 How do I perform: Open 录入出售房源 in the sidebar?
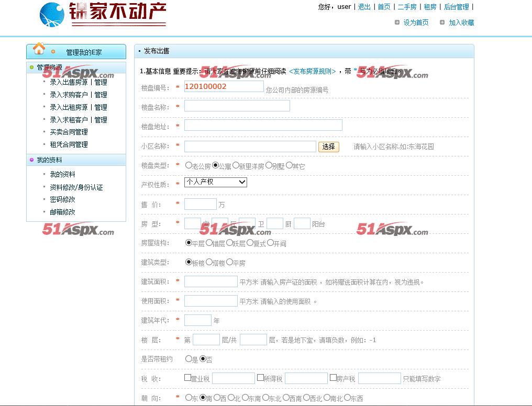click(x=69, y=82)
